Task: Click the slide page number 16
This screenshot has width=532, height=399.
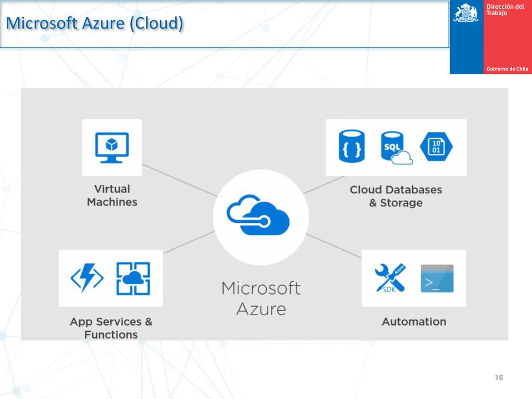Action: (x=499, y=377)
